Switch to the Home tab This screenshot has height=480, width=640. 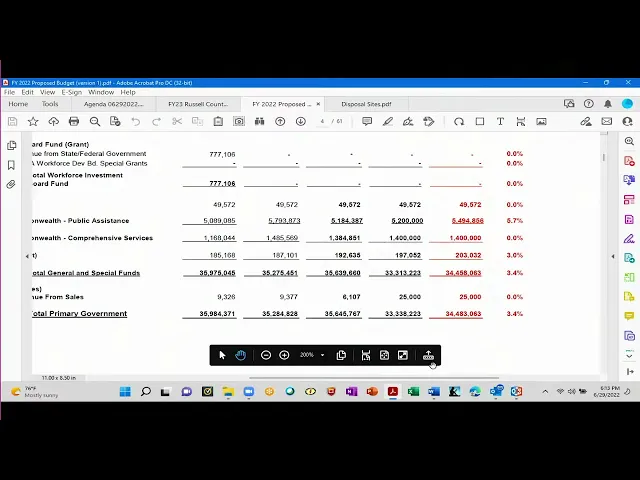pyautogui.click(x=18, y=104)
